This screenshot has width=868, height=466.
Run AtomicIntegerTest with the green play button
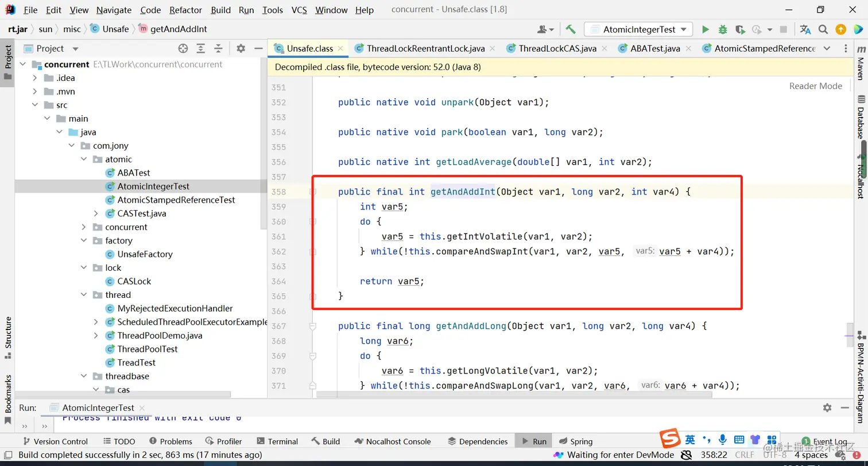(706, 29)
